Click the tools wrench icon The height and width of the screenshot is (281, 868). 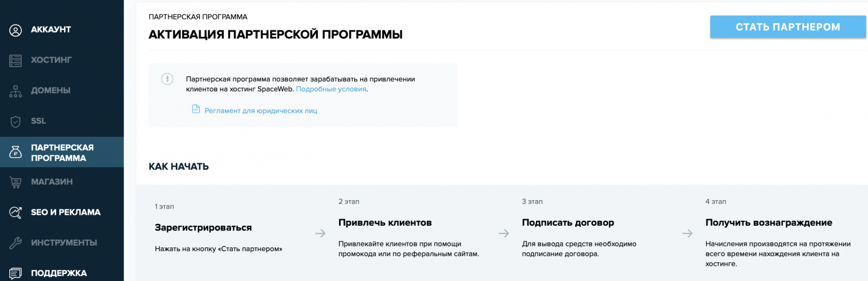pyautogui.click(x=16, y=243)
